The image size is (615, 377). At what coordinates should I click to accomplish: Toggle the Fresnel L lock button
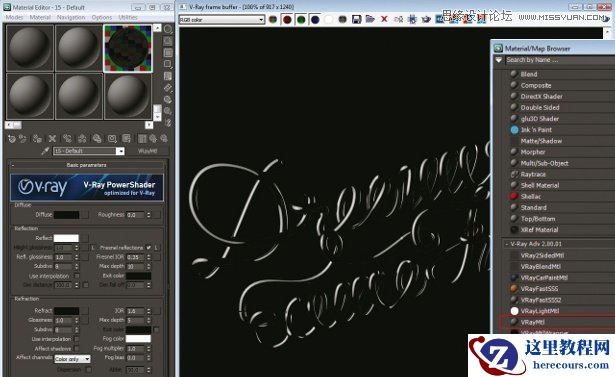[x=156, y=248]
